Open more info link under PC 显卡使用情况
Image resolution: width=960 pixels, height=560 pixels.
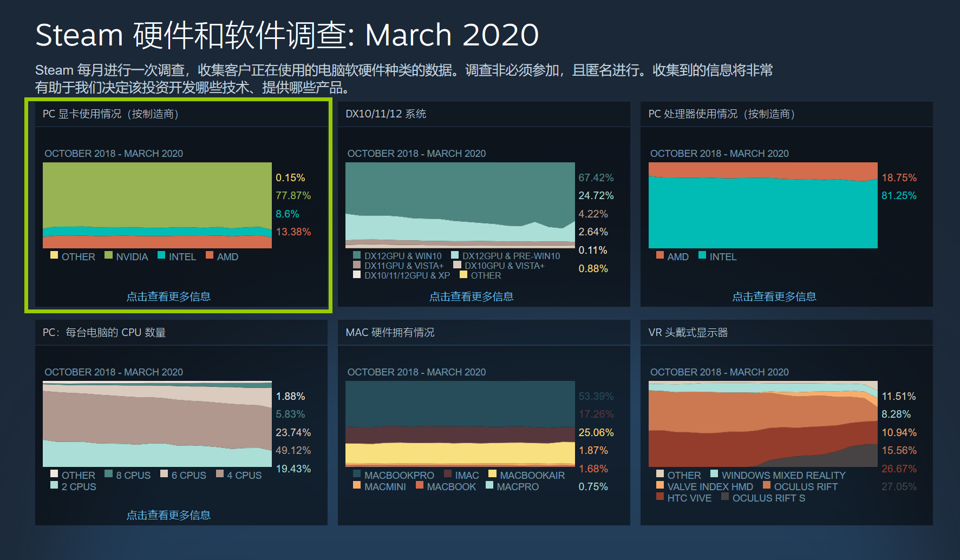pos(168,297)
